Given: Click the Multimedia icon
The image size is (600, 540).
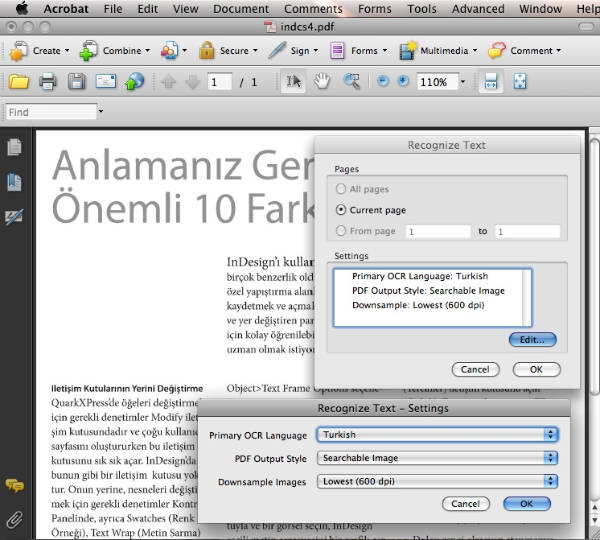Looking at the screenshot, I should [408, 51].
